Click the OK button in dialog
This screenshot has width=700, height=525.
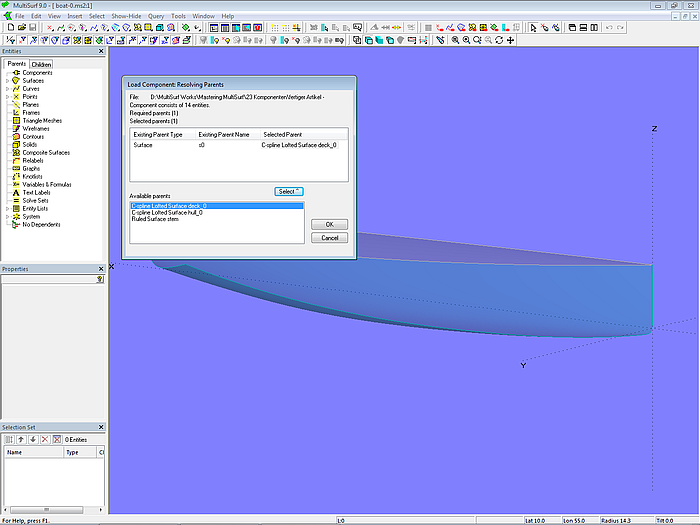click(329, 224)
